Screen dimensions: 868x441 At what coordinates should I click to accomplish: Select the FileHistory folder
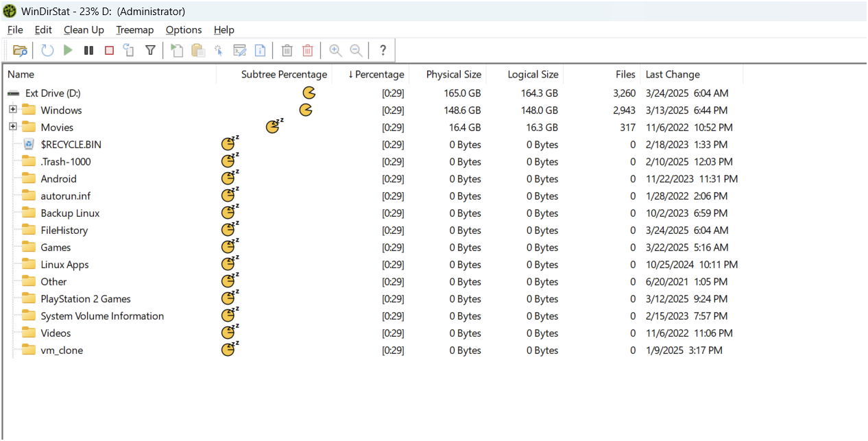[x=64, y=230]
